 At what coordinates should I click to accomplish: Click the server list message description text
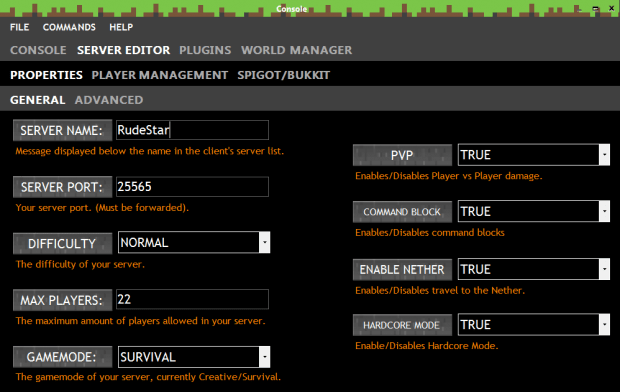(149, 151)
